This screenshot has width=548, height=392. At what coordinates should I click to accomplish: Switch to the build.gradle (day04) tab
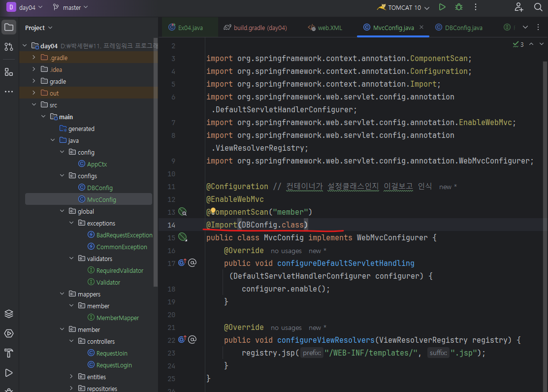pyautogui.click(x=260, y=28)
